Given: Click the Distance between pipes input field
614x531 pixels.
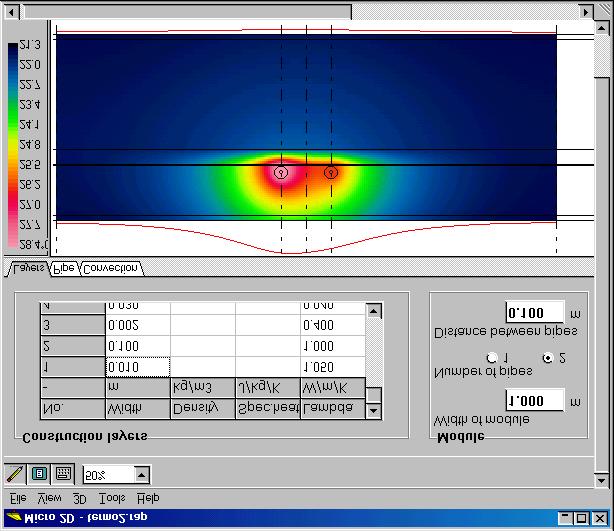Looking at the screenshot, I should [x=535, y=313].
